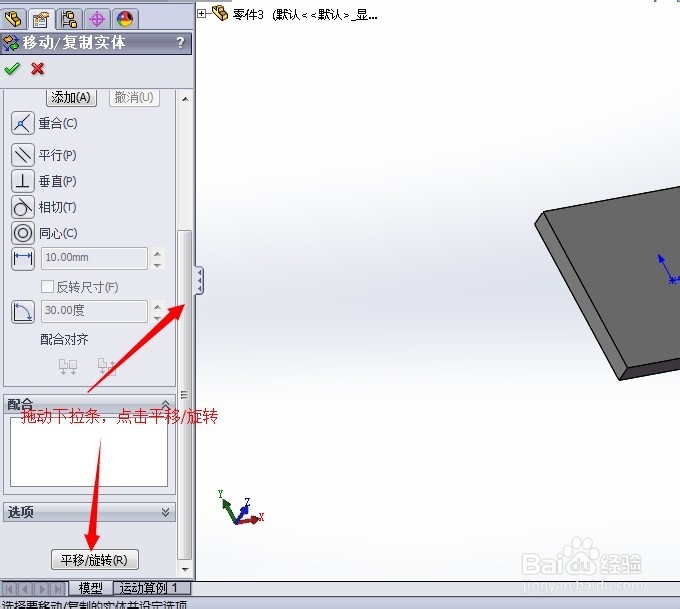
Task: Cancel with the red X icon
Action: (x=37, y=69)
